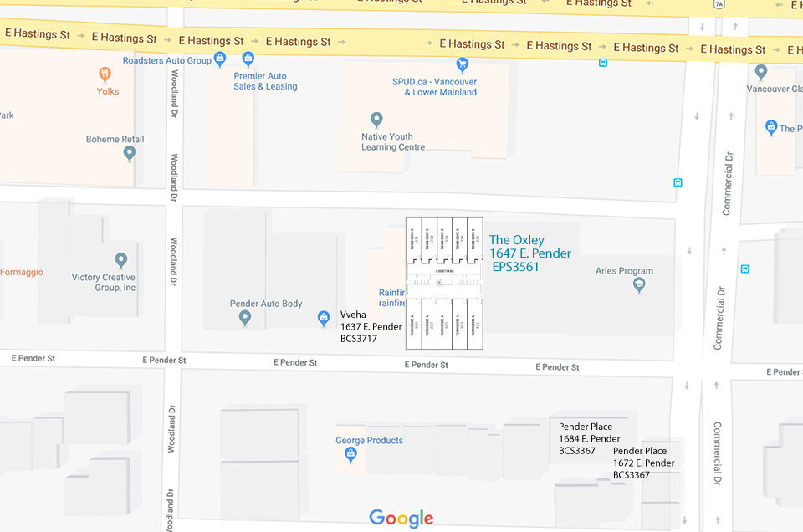Click the Boheme Retail label
The image size is (803, 532).
(x=115, y=139)
